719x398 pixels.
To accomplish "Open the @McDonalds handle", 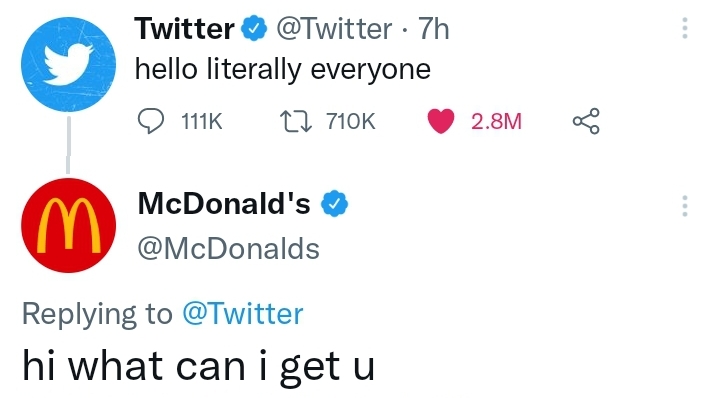I will tap(228, 249).
